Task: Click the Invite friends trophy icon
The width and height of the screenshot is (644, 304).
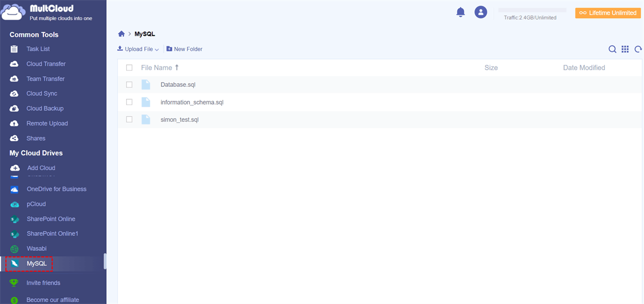Action: (x=14, y=283)
